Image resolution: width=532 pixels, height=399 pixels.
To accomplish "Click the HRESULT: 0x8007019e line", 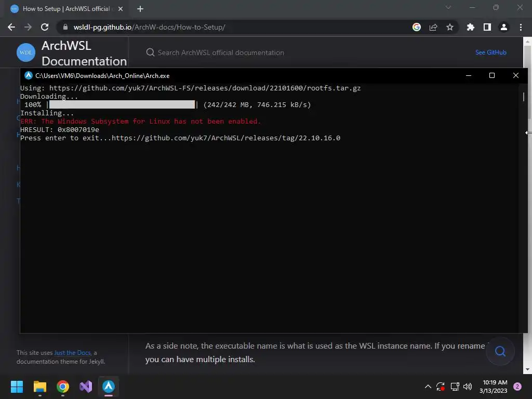I will (60, 129).
